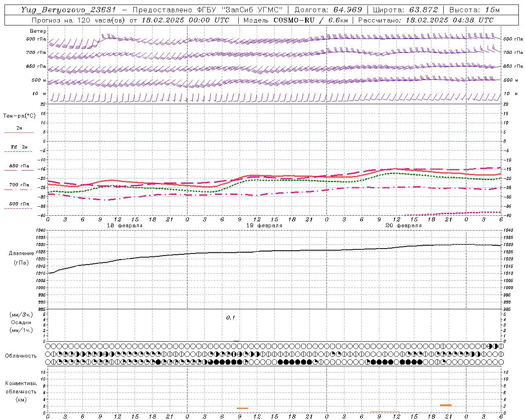Viewport: 525px width, 420px height.
Task: Click the orange convective bar on 19 февраля
Action: click(x=242, y=408)
